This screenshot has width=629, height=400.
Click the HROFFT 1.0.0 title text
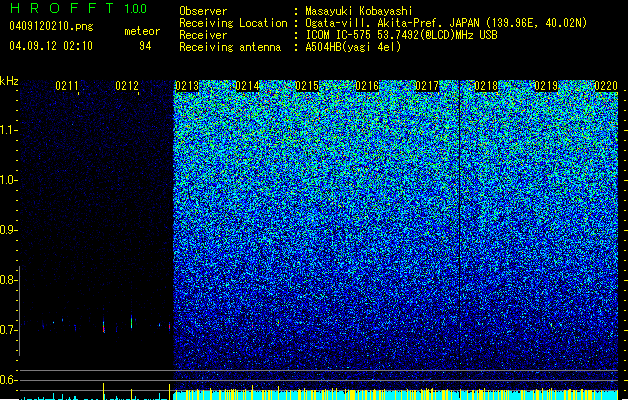tap(79, 8)
